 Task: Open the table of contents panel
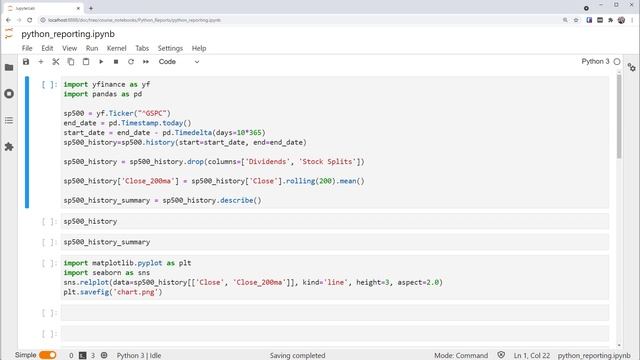click(9, 120)
